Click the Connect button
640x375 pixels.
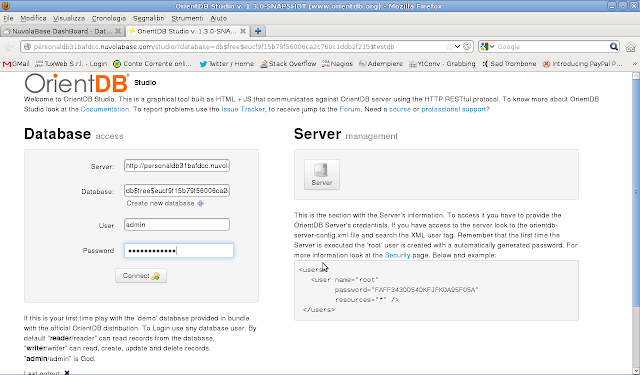pos(141,276)
